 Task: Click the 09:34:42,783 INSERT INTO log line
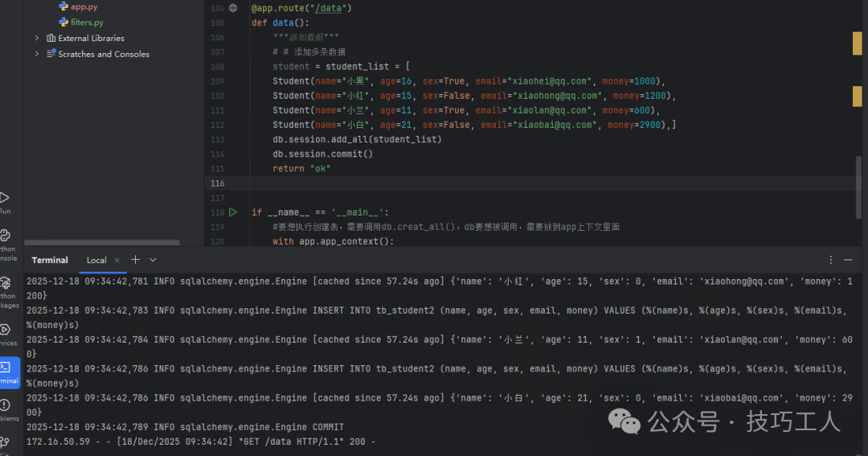tap(436, 318)
